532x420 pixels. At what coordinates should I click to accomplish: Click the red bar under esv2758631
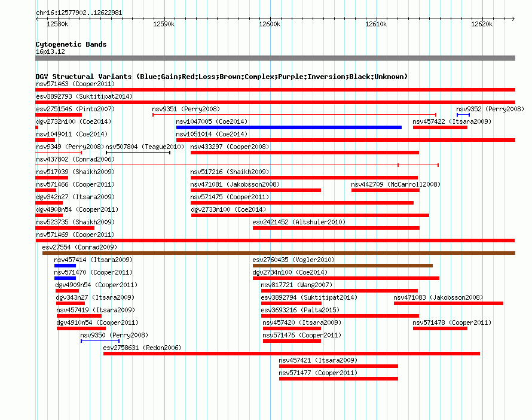click(292, 354)
